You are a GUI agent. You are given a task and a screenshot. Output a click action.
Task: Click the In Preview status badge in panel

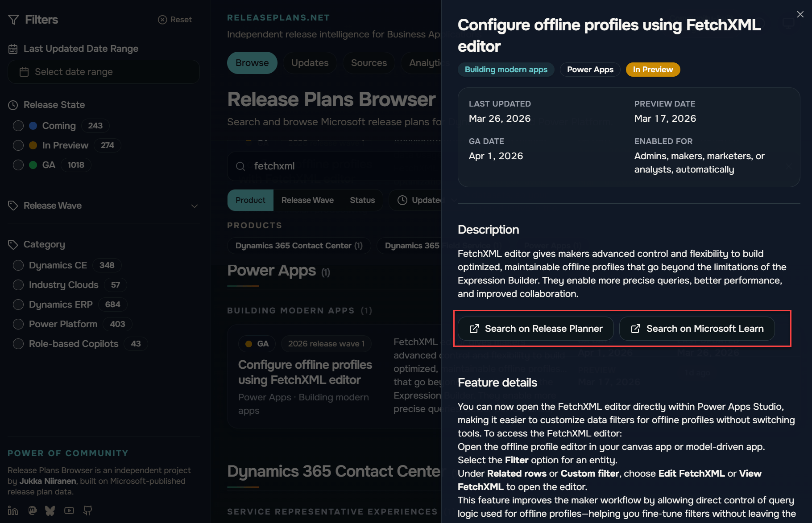(653, 70)
